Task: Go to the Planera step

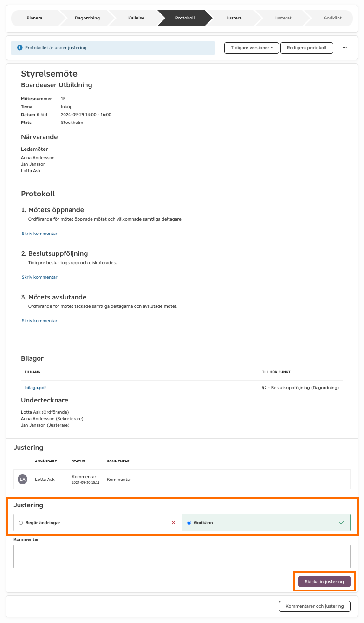Action: [x=35, y=18]
